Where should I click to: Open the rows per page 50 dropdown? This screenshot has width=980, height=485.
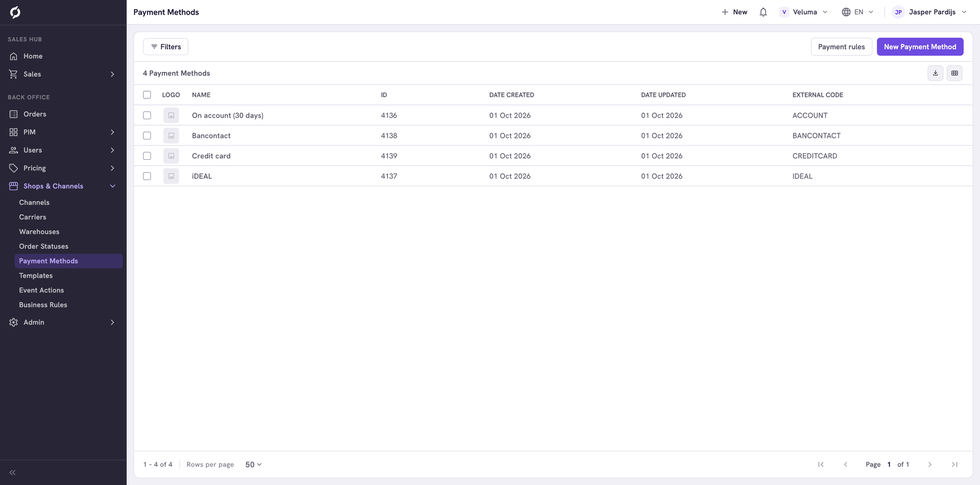click(253, 465)
